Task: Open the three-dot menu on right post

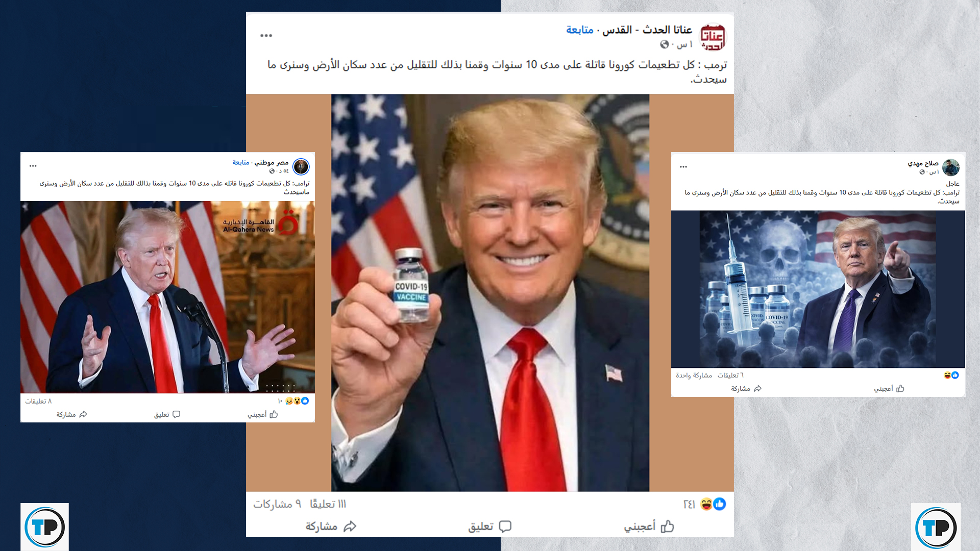Action: (683, 167)
